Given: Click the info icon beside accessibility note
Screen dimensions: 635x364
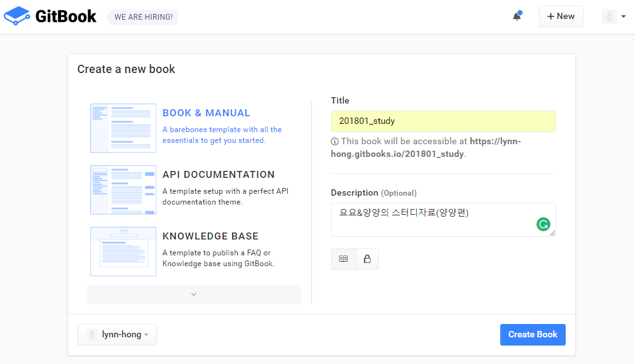Looking at the screenshot, I should [334, 141].
